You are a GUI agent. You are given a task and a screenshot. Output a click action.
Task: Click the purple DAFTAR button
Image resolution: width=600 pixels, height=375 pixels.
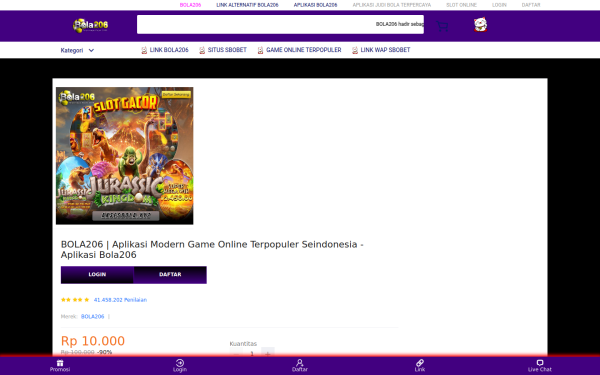point(170,275)
